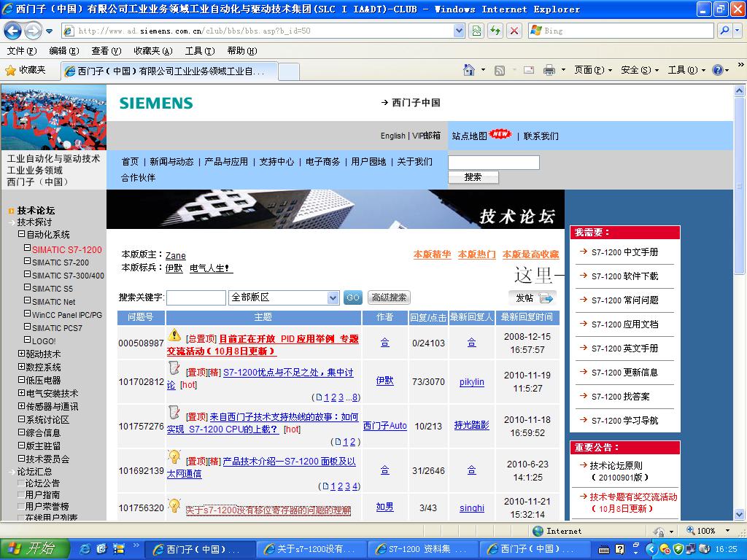This screenshot has width=747, height=560.
Task: Click the SIEMENS logo
Action: 156,103
